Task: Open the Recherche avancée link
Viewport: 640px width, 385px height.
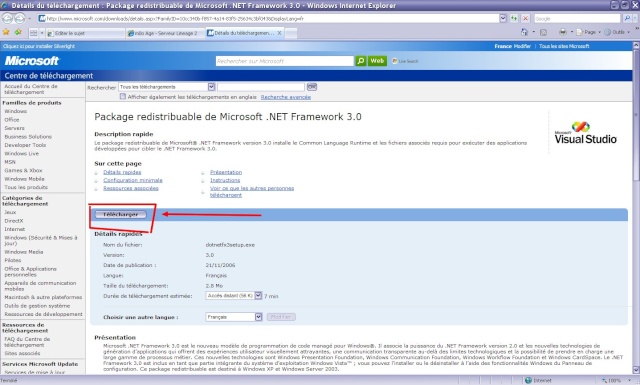Action: [286, 97]
